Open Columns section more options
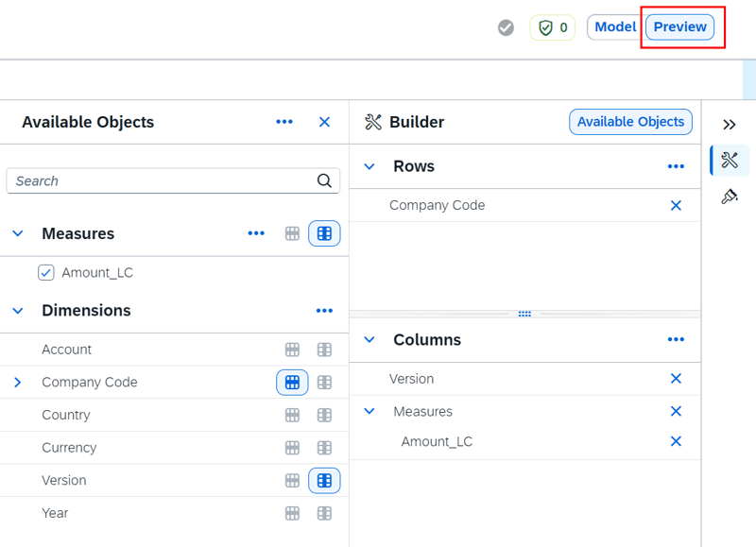The width and height of the screenshot is (756, 547). (676, 340)
